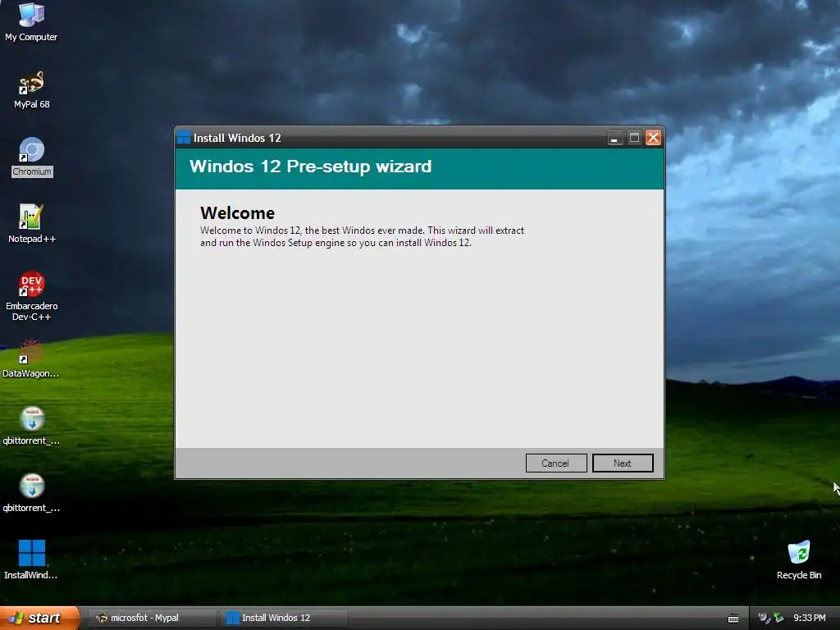840x630 pixels.
Task: Click the Next button in the wizard
Action: (623, 463)
